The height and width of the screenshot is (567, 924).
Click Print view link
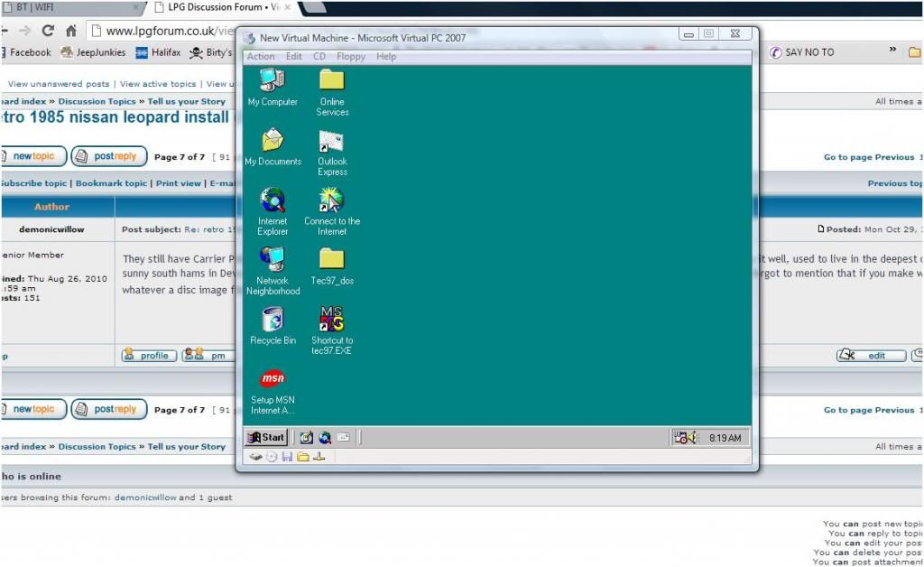point(179,183)
